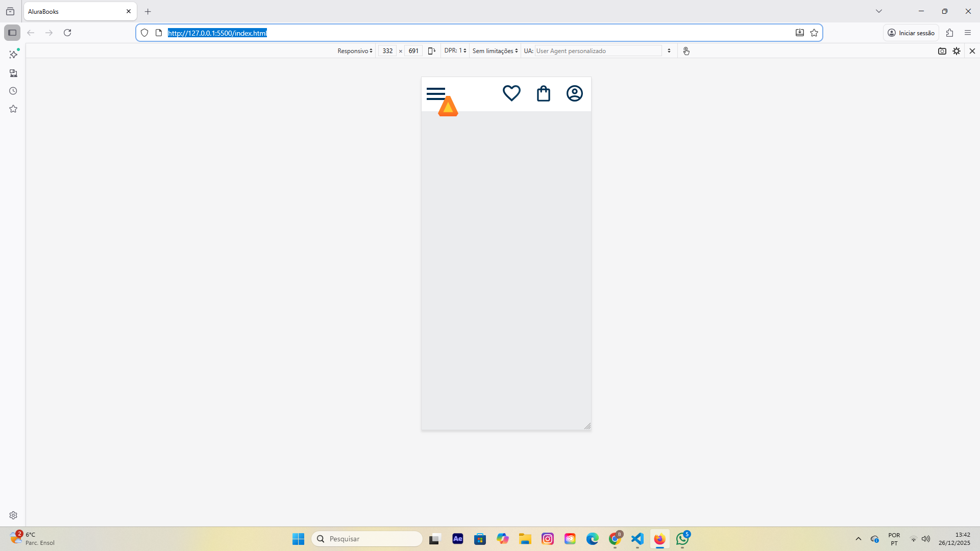Screen dimensions: 980x551
Task: Bookmark this page with the star
Action: [814, 33]
